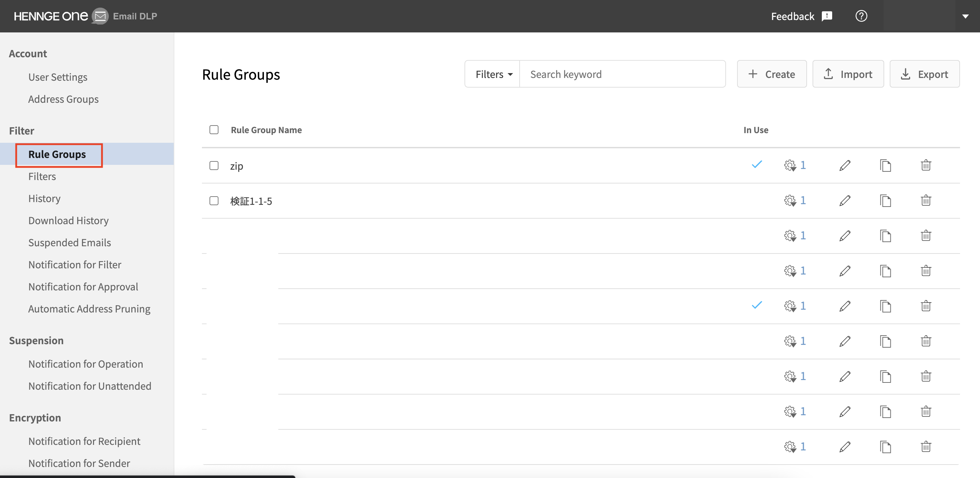The width and height of the screenshot is (980, 478).
Task: Open Automatic Address Pruning
Action: click(89, 309)
